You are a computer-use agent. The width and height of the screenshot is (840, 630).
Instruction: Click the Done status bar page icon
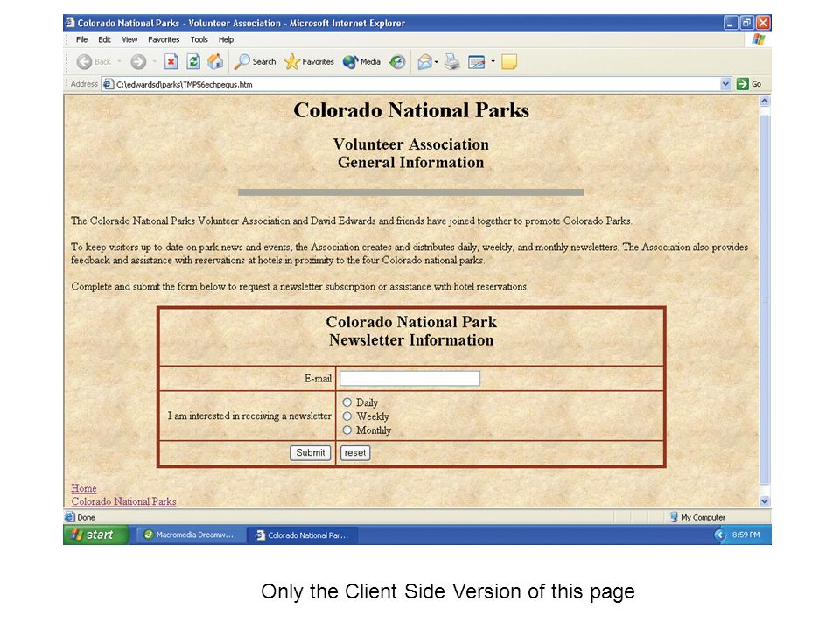[70, 517]
